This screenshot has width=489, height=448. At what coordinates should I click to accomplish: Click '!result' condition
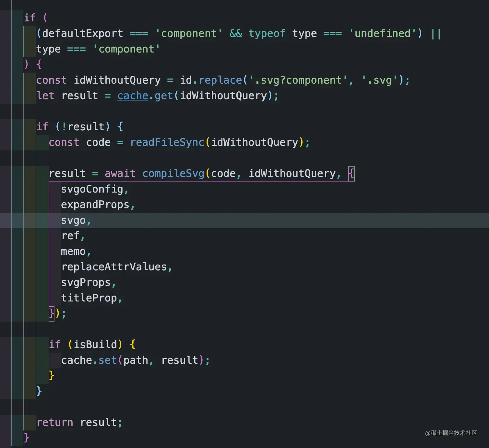tap(83, 127)
